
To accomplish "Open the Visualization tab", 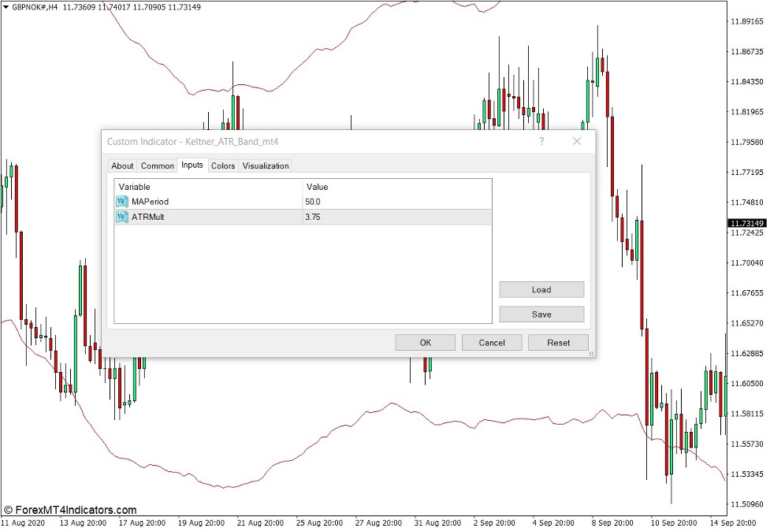I will click(x=265, y=166).
